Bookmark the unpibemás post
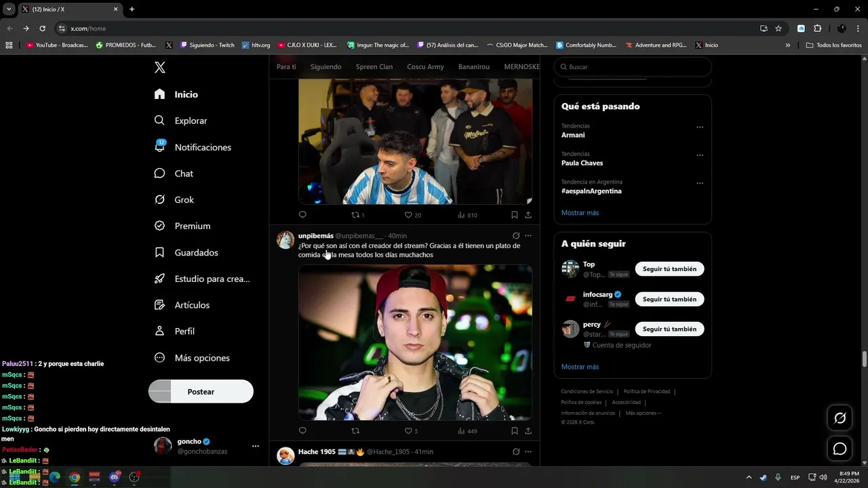Screen dimensions: 868x488 (x=515, y=431)
